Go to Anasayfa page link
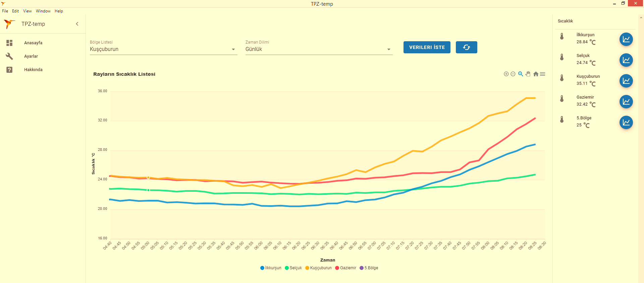This screenshot has height=283, width=644. [x=33, y=43]
